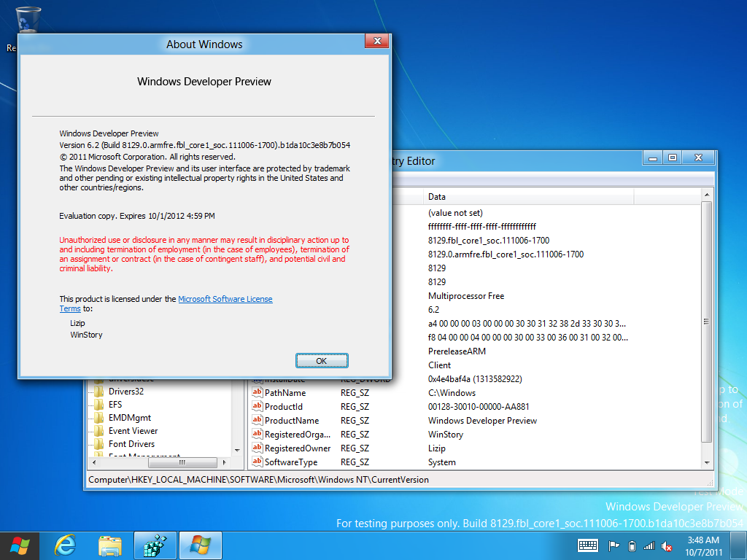Open the clock showing 3:48 AM
Screen dimensions: 747x560
click(704, 545)
